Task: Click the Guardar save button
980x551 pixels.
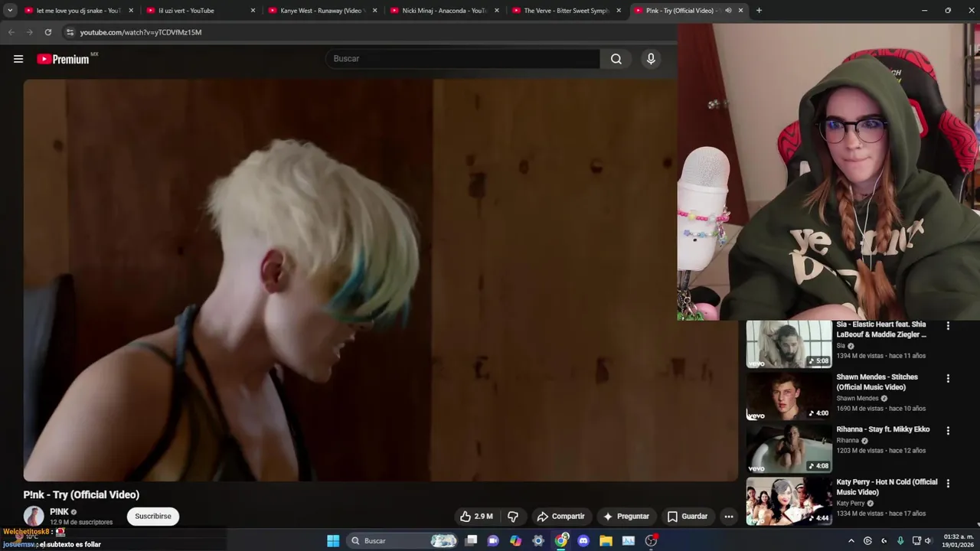Action: click(687, 517)
